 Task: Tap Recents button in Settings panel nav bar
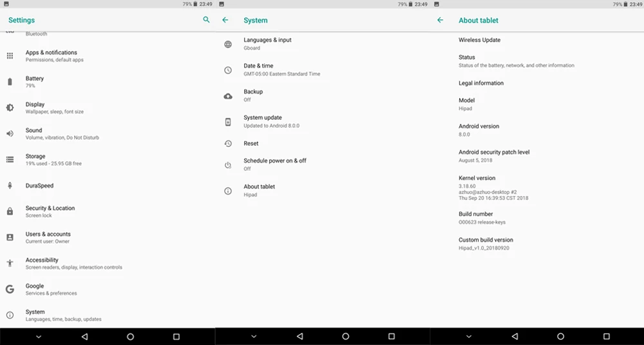pyautogui.click(x=176, y=337)
